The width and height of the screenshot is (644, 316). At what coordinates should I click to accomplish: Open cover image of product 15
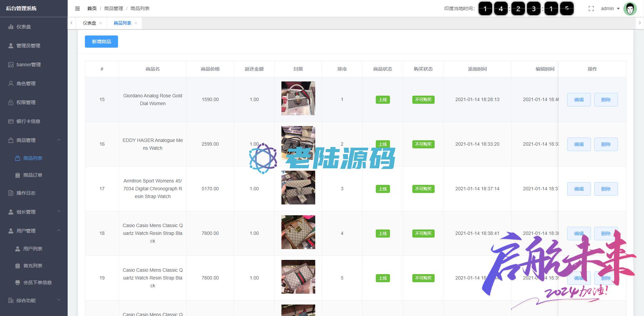[298, 98]
